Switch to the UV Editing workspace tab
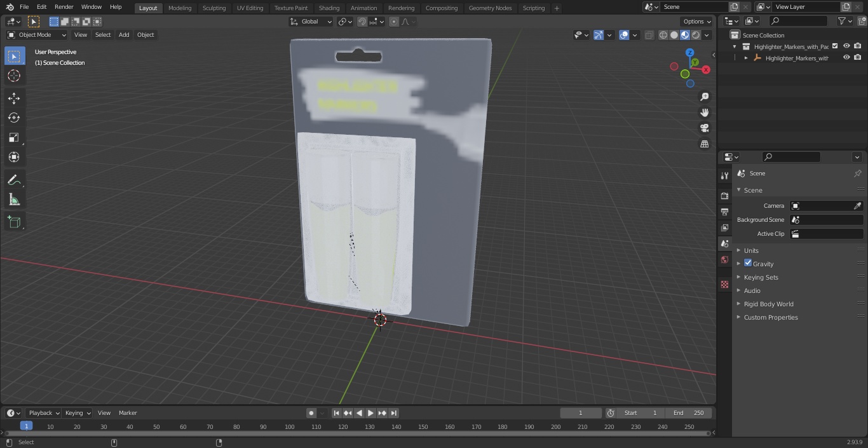 point(250,8)
